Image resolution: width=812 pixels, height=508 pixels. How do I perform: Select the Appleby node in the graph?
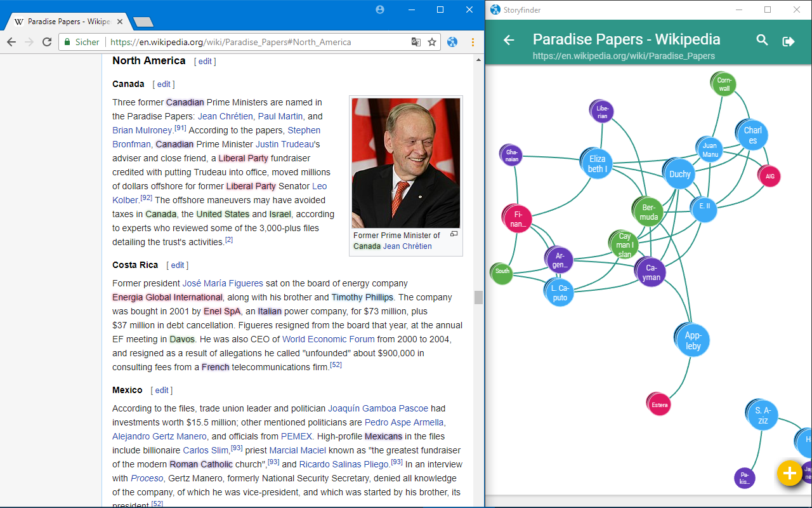tap(693, 340)
